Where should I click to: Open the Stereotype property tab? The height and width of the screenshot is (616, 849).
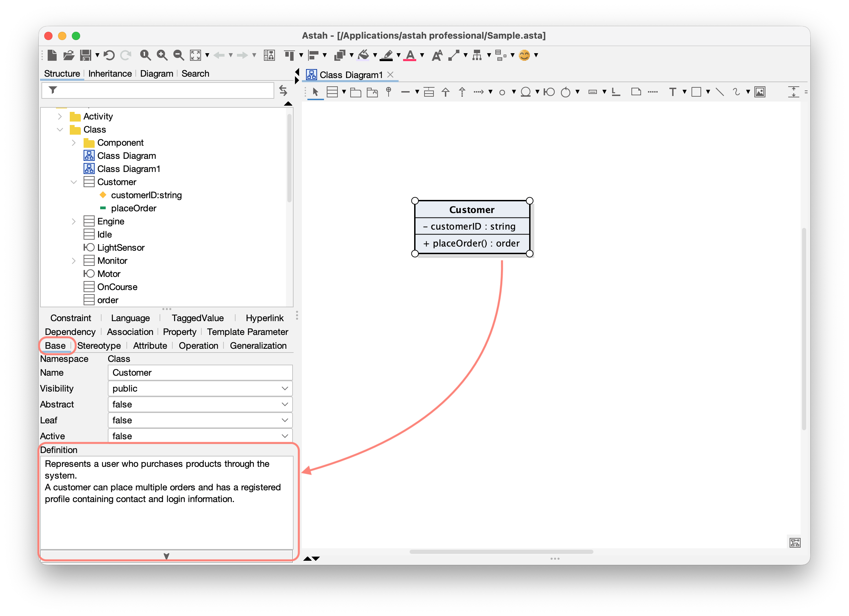[99, 345]
